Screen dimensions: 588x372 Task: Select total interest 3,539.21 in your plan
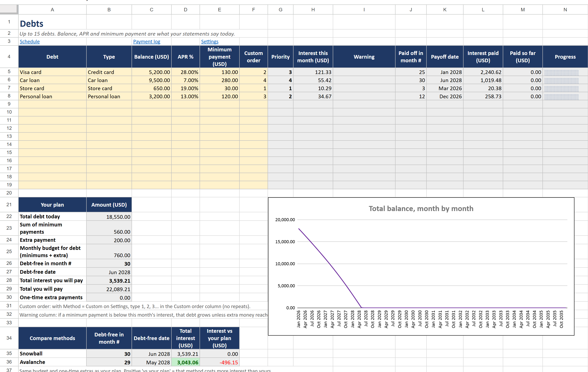(109, 280)
